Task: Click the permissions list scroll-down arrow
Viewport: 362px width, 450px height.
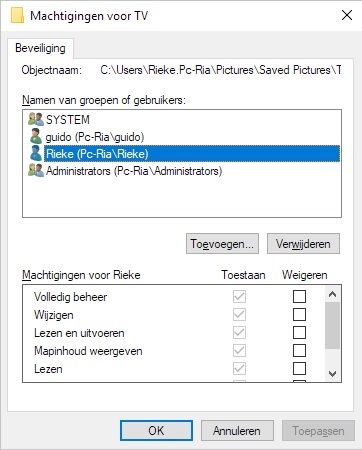Action: (332, 374)
